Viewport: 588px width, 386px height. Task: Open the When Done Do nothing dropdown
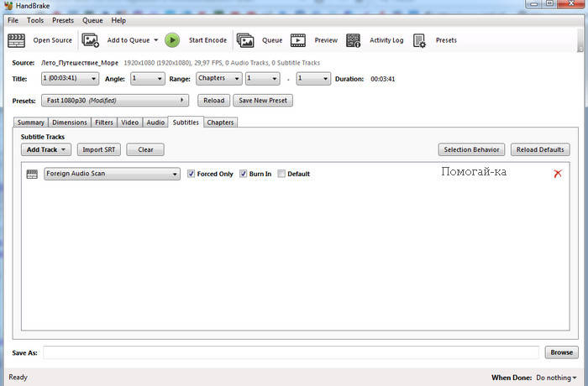click(x=556, y=378)
